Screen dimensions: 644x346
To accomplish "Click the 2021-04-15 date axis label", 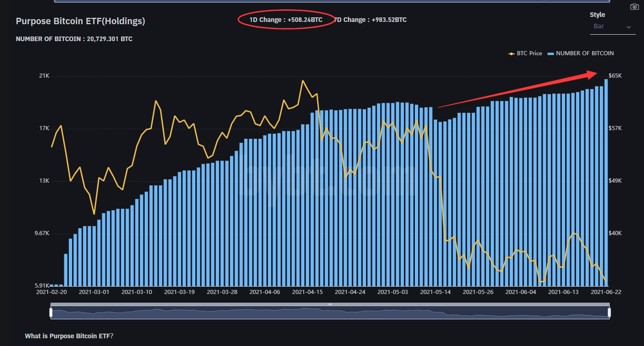I will pyautogui.click(x=307, y=292).
